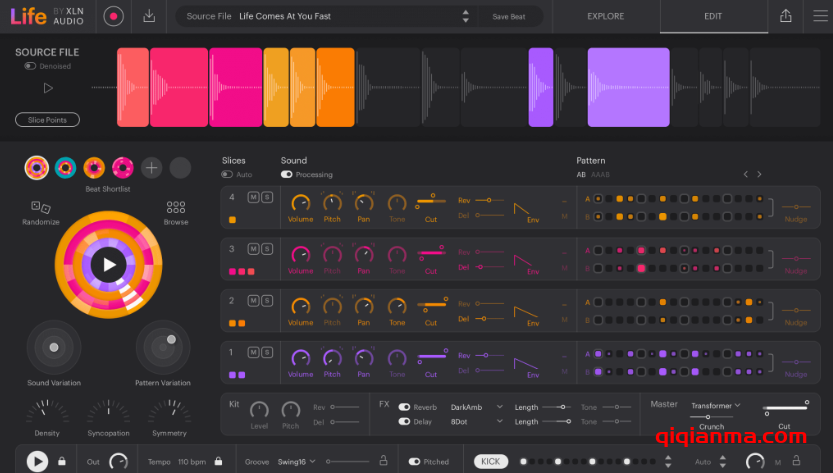Disable the Reverb FX toggle

pyautogui.click(x=404, y=407)
